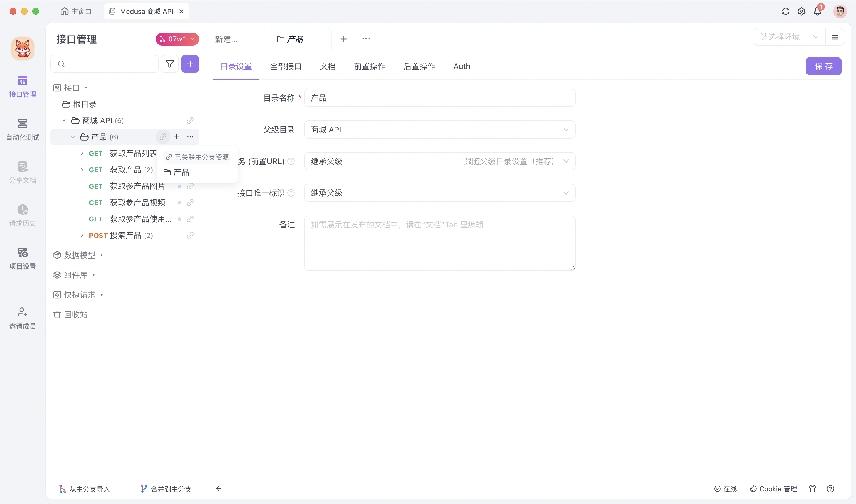Switch to the 全部接口 tab
856x504 pixels.
285,66
